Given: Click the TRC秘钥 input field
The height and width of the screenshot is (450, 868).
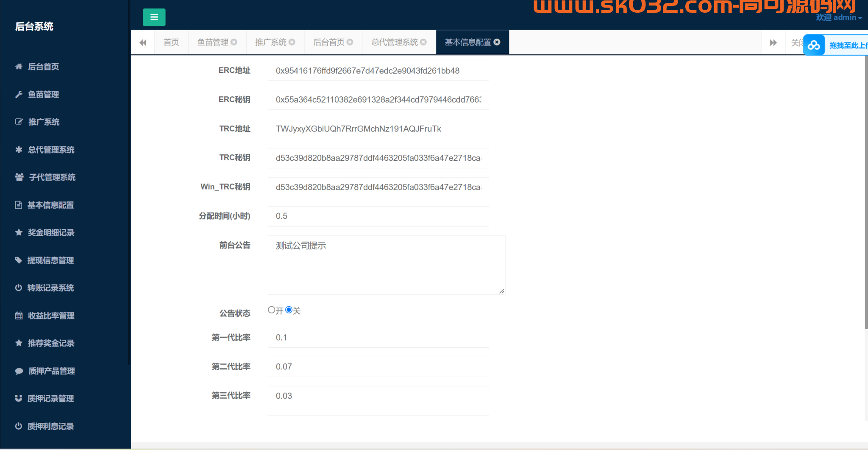Looking at the screenshot, I should pyautogui.click(x=378, y=158).
